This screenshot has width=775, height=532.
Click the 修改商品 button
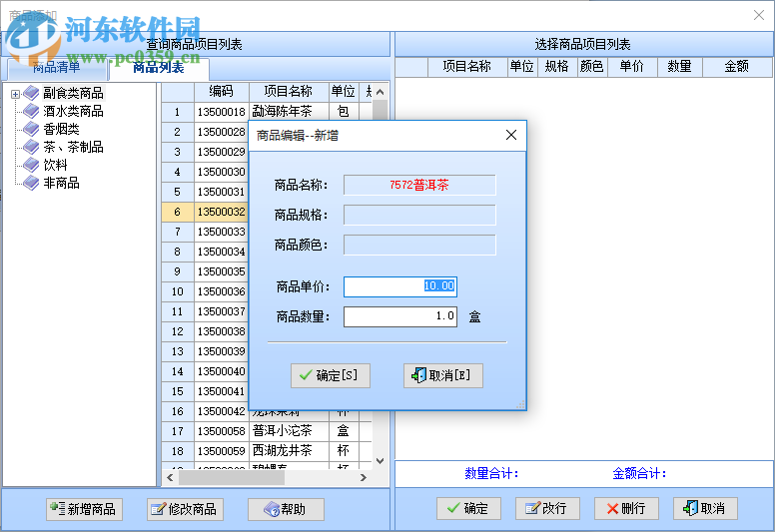(x=186, y=509)
